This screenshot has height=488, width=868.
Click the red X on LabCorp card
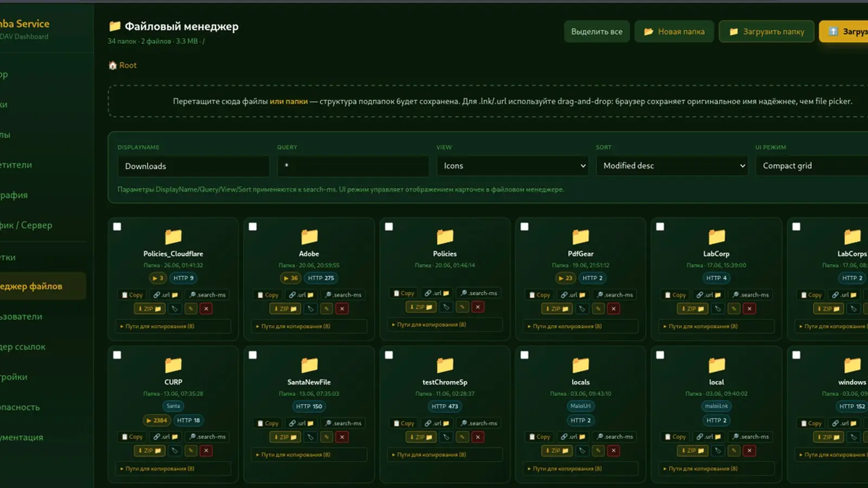pyautogui.click(x=749, y=309)
